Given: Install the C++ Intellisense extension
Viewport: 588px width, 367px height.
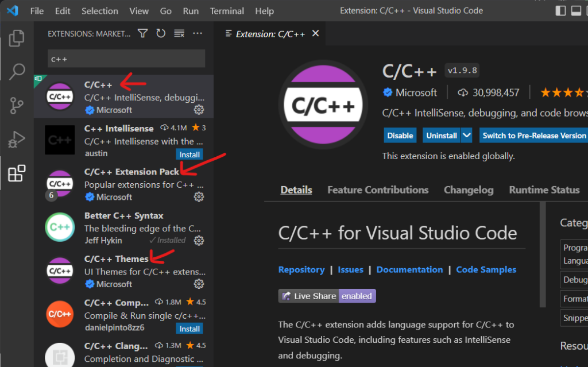Looking at the screenshot, I should (x=189, y=154).
